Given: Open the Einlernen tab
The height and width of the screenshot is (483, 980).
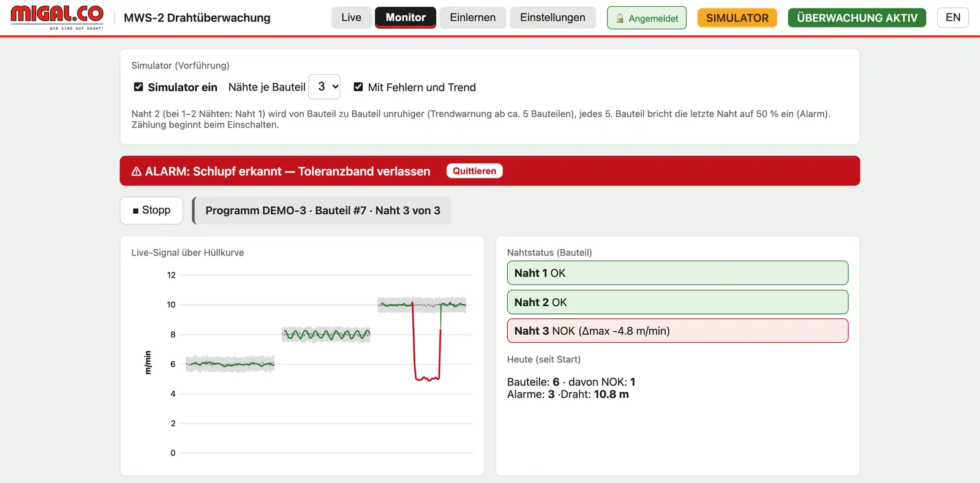Looking at the screenshot, I should point(473,18).
